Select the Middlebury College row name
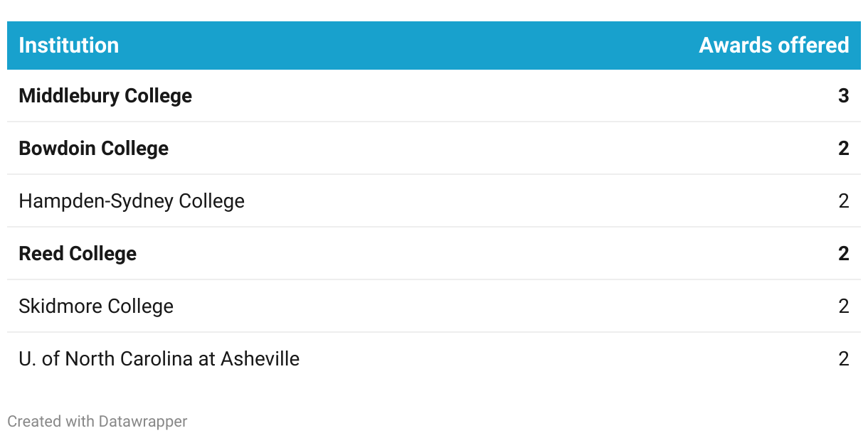Viewport: 868px width, 438px height. pyautogui.click(x=105, y=96)
